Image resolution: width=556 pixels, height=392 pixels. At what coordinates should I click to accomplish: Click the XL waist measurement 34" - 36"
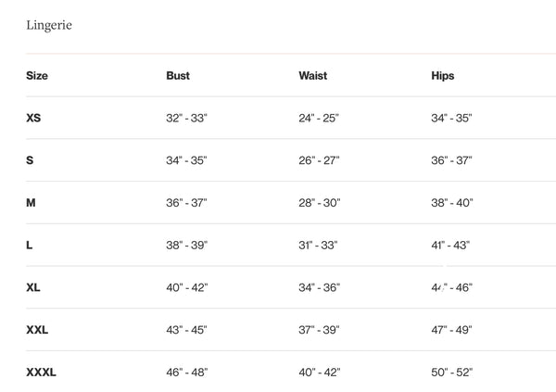click(x=320, y=287)
